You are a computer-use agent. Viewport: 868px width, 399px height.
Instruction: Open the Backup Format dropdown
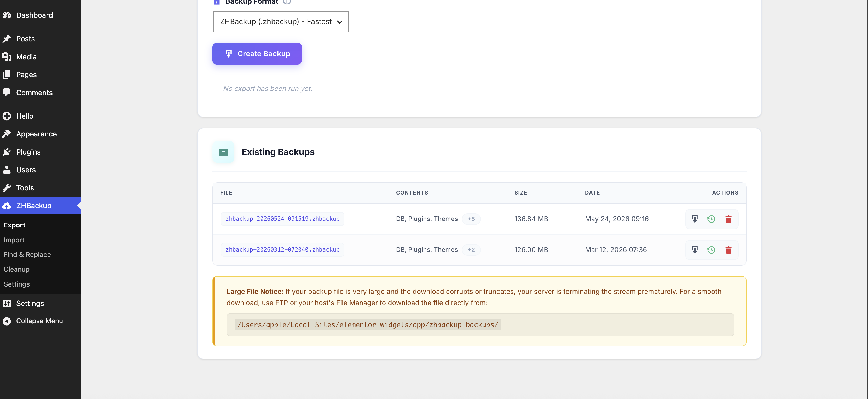[281, 22]
